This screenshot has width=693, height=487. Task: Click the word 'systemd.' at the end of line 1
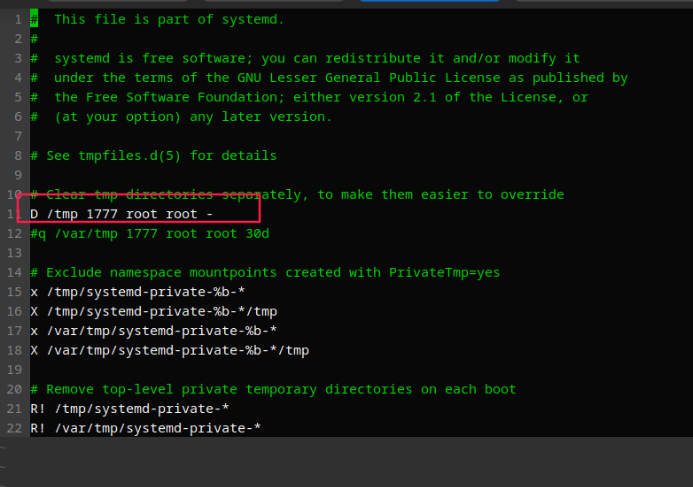pyautogui.click(x=253, y=19)
